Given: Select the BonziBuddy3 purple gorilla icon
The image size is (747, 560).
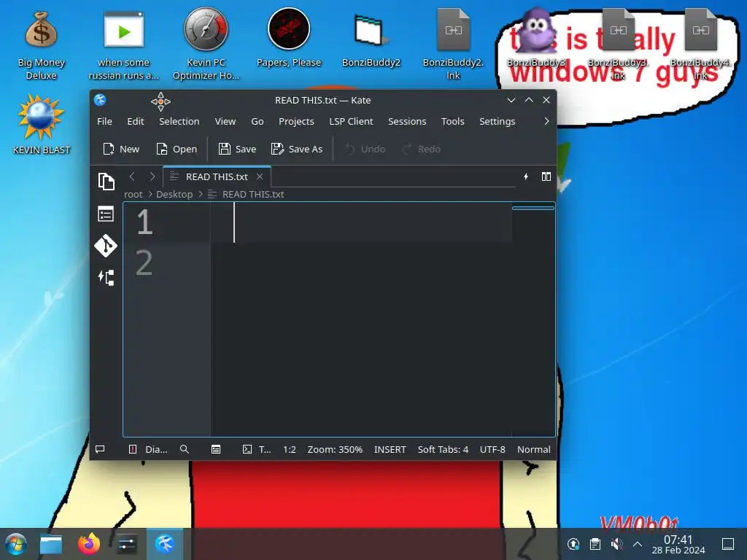Looking at the screenshot, I should (536, 37).
